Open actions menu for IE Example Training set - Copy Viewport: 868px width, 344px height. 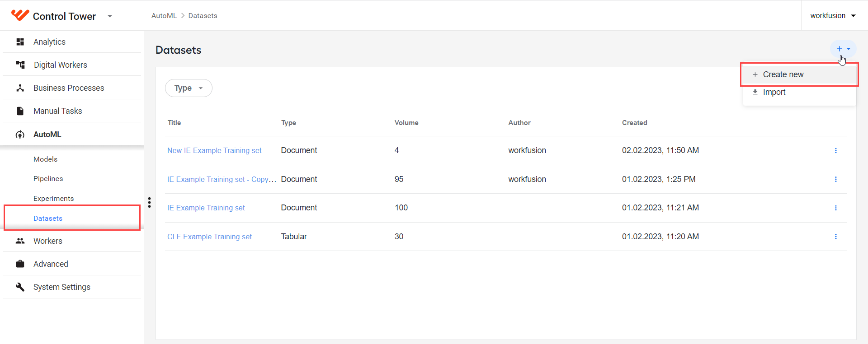(x=836, y=179)
